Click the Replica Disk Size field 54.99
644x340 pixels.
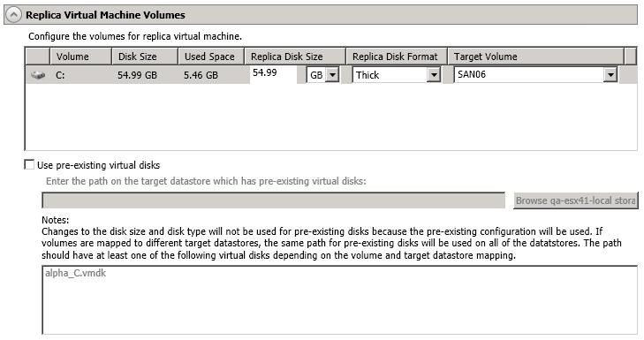coord(273,73)
